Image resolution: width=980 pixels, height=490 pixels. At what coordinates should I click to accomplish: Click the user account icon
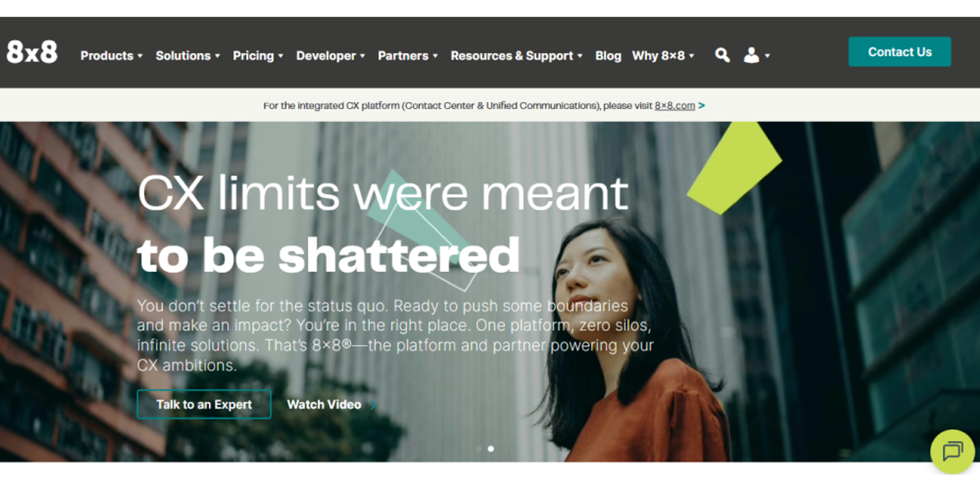point(751,55)
